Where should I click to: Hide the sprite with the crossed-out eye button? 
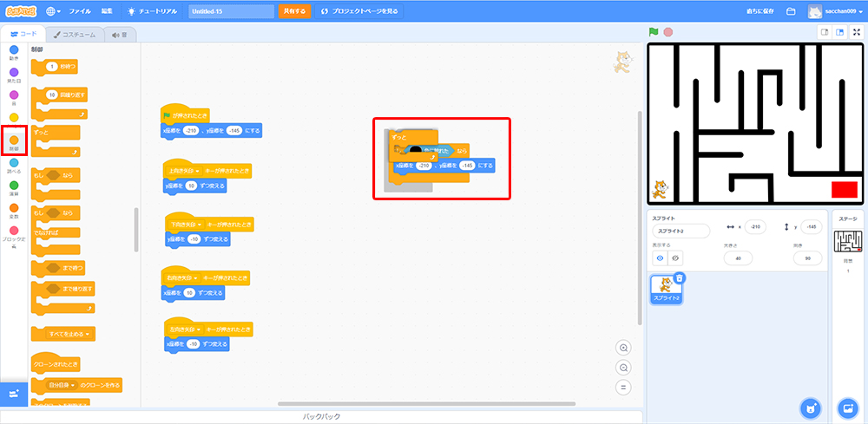(x=675, y=258)
